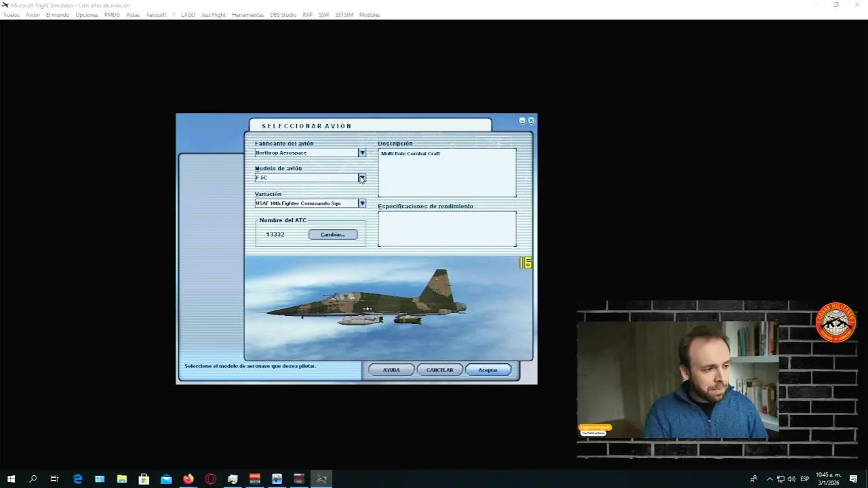Viewport: 868px width, 488px height.
Task: Open File Explorer from the taskbar
Action: click(121, 479)
